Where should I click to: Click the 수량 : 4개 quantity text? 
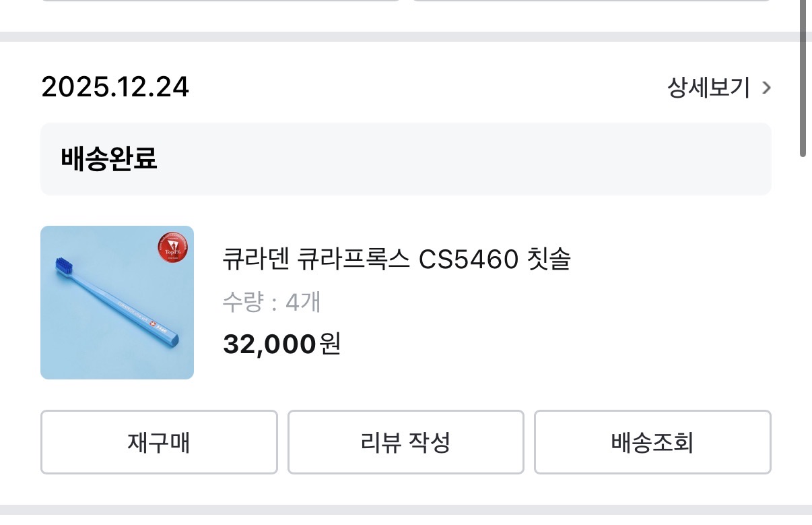pos(271,303)
